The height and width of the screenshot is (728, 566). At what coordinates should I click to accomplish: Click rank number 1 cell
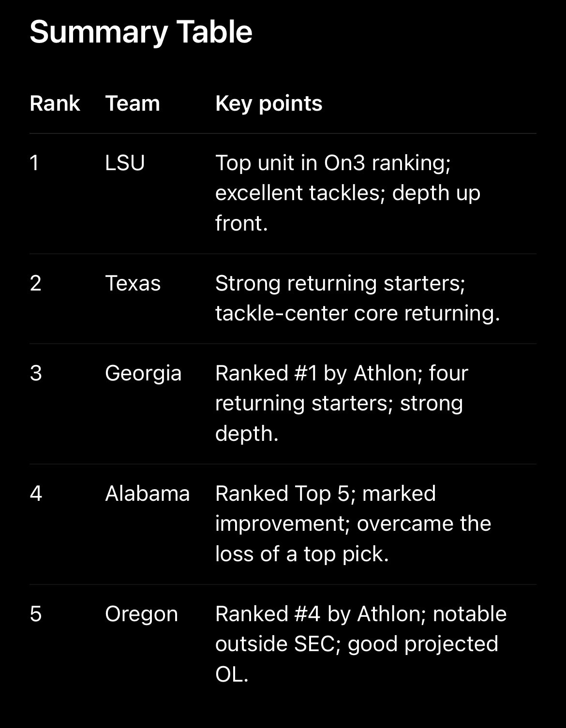tap(34, 163)
